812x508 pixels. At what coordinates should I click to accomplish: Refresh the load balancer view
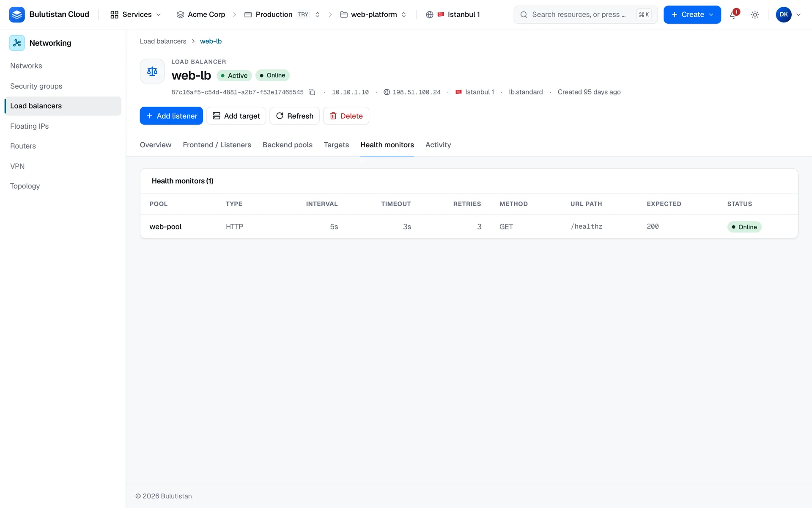point(294,116)
